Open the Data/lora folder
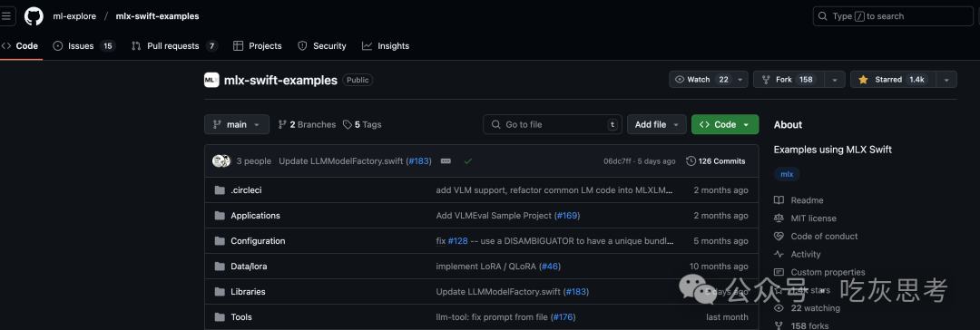 249,267
